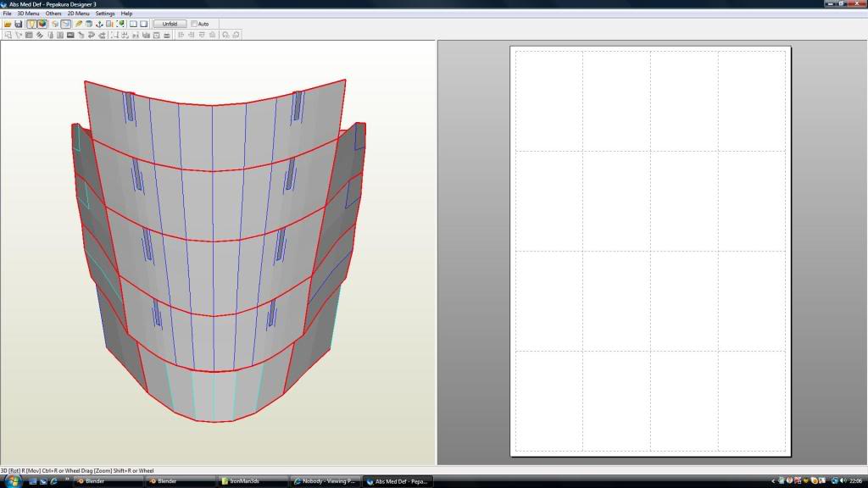Viewport: 868px width, 488px height.
Task: Open a file with the folder icon
Action: (x=8, y=24)
